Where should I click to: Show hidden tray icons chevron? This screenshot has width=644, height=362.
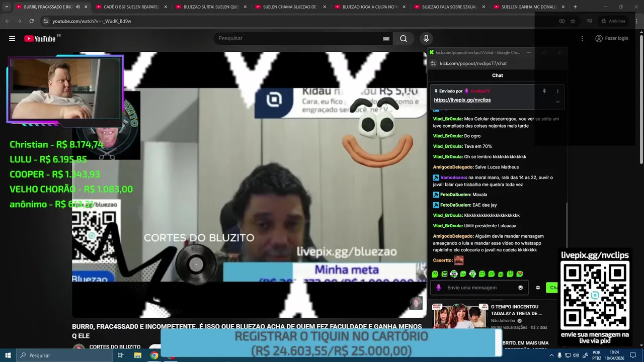coord(551,355)
